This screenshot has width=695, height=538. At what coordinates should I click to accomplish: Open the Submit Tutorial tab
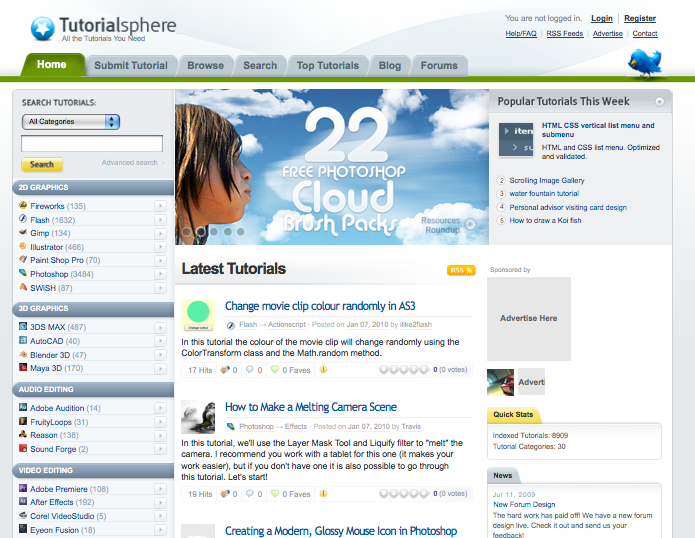tap(131, 66)
